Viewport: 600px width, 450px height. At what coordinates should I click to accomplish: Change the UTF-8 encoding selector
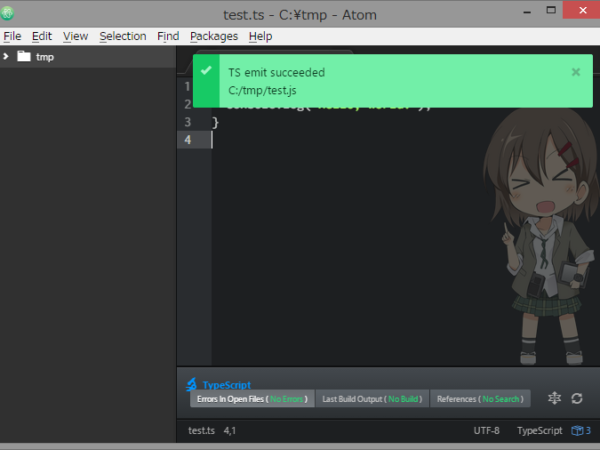pyautogui.click(x=486, y=430)
